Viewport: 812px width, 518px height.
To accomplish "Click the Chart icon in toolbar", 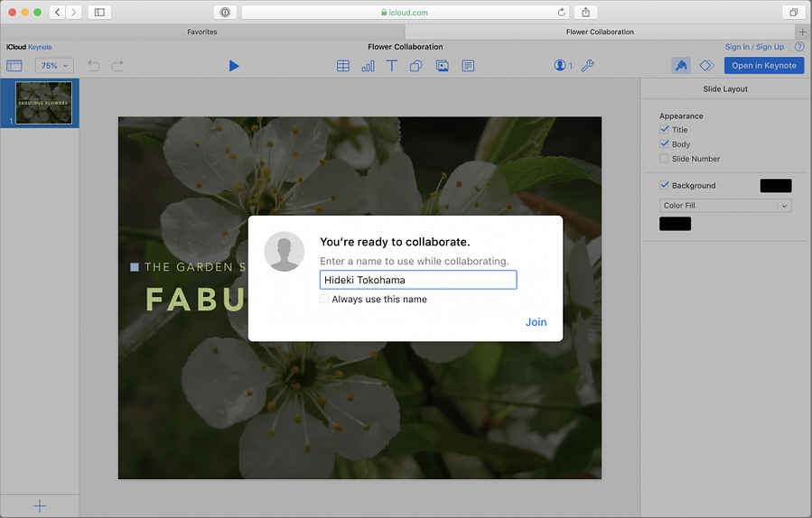I will coord(368,66).
